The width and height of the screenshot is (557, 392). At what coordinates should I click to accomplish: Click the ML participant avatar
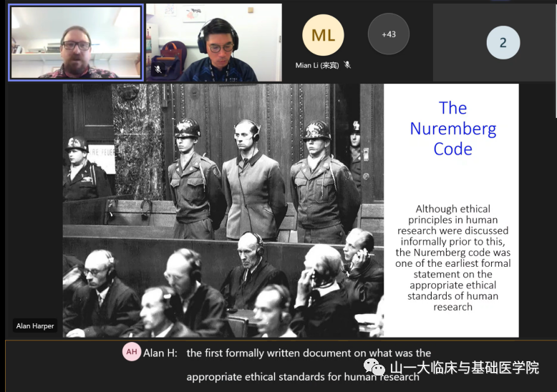coord(323,35)
